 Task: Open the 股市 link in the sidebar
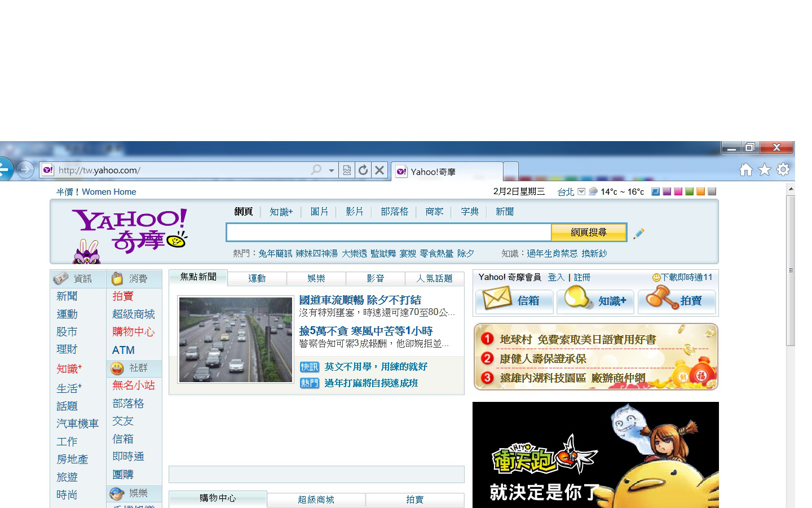point(67,332)
